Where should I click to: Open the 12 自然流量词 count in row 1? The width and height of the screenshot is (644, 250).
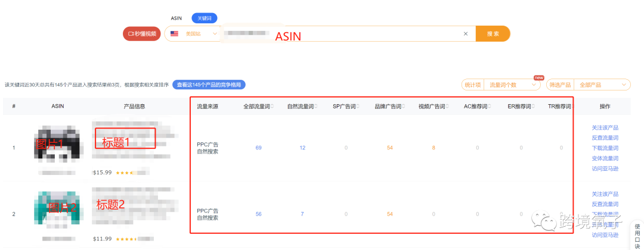(x=302, y=148)
